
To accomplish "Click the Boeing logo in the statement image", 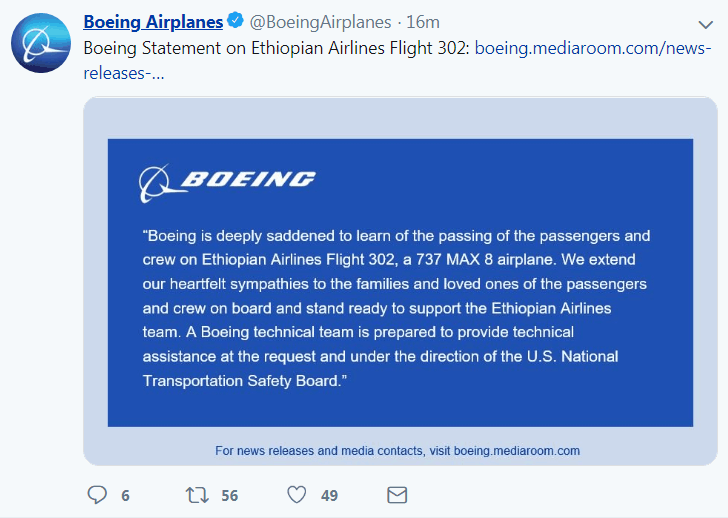I will (228, 180).
